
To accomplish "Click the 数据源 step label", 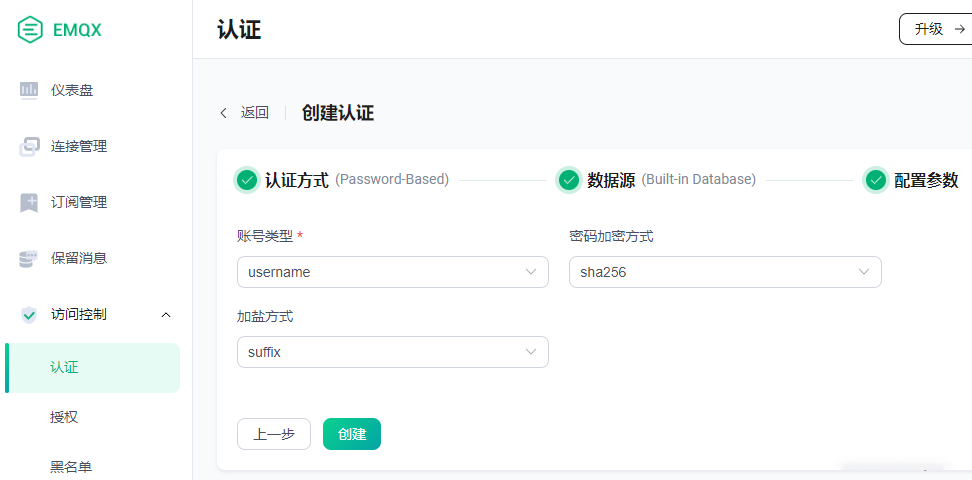I will [611, 180].
